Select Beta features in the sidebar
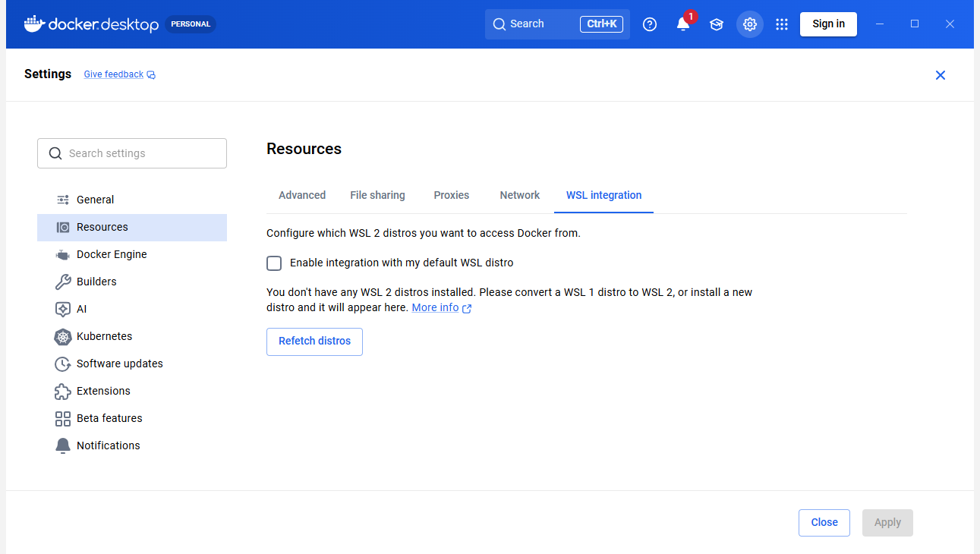 (x=132, y=418)
